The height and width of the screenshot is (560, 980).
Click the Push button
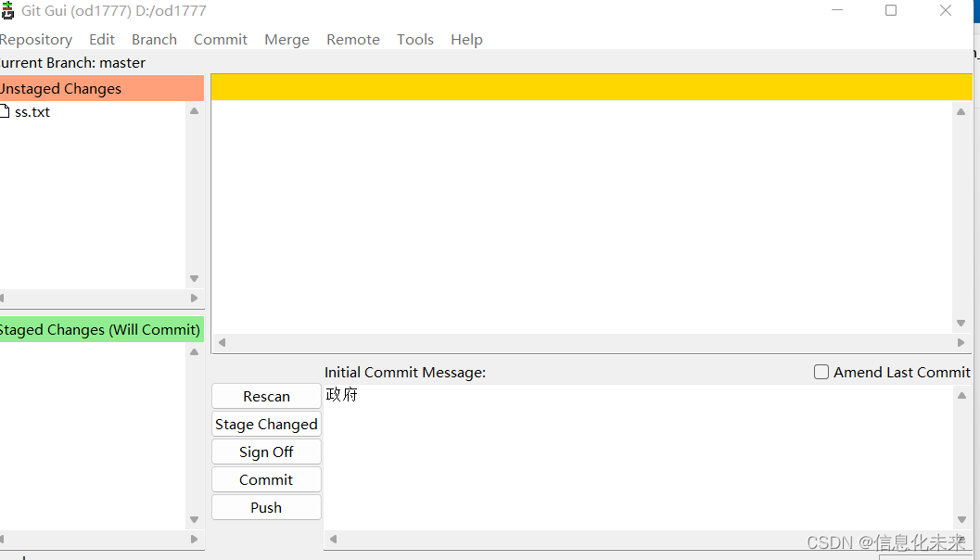[x=266, y=507]
